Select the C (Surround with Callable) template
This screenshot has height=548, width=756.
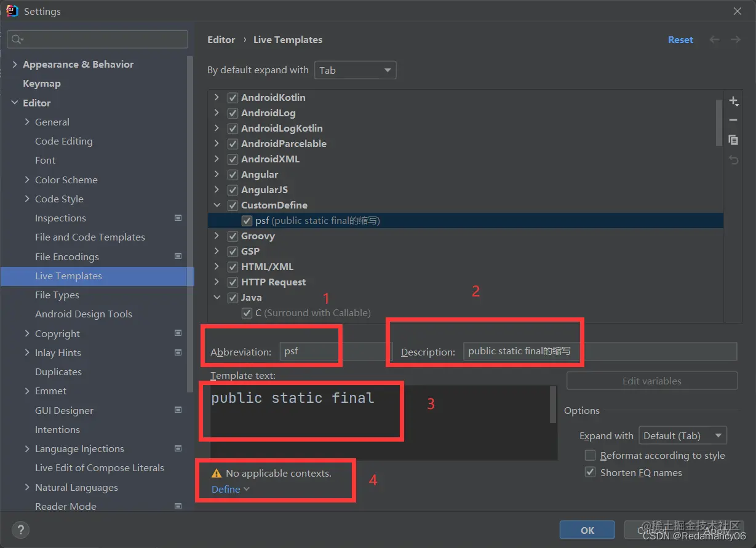coord(312,313)
